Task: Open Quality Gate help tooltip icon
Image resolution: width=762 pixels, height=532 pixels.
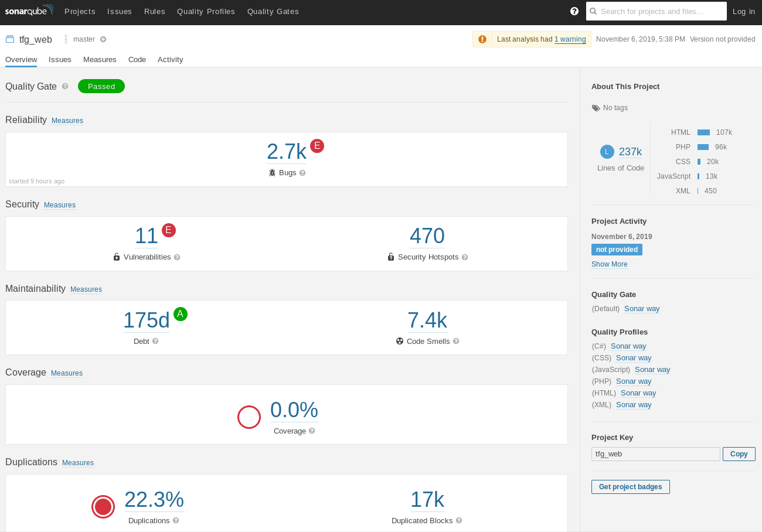Action: pyautogui.click(x=65, y=86)
